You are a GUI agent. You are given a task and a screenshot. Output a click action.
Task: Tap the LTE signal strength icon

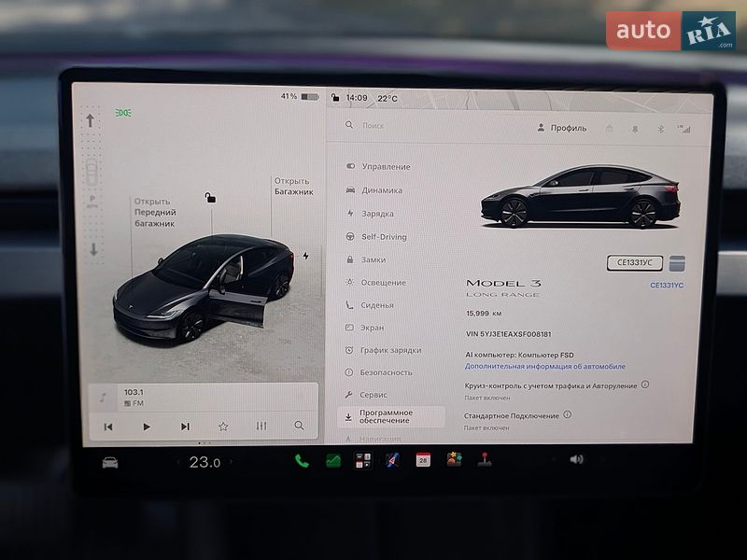pyautogui.click(x=684, y=129)
